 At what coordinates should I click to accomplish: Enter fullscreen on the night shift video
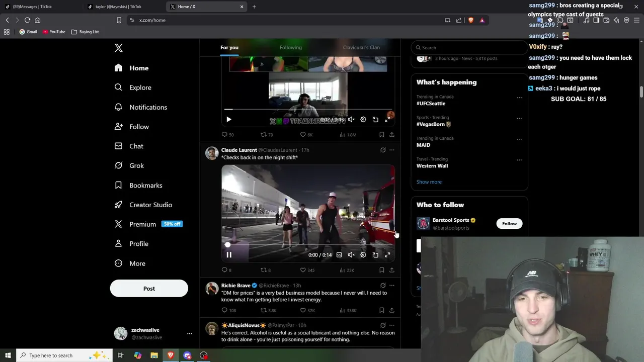point(387,255)
